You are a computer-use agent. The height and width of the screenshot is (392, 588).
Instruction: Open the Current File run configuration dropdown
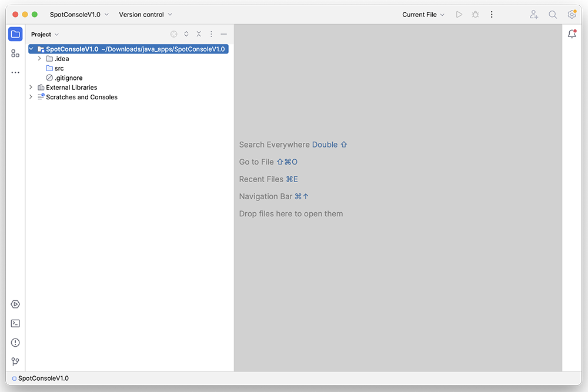423,15
